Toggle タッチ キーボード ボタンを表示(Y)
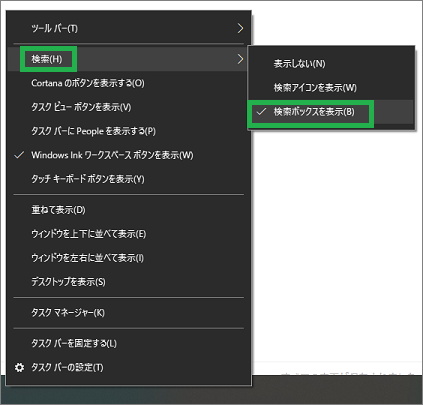The width and height of the screenshot is (423, 405). click(129, 179)
